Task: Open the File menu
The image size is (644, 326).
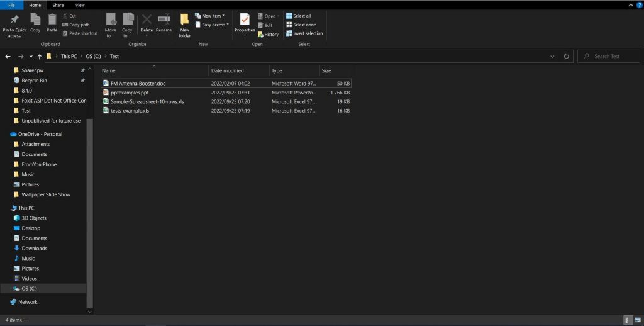Action: click(x=11, y=5)
